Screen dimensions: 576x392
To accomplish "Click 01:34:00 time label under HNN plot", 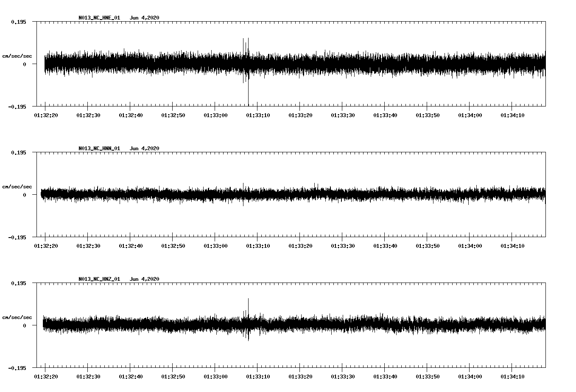I will [x=470, y=246].
